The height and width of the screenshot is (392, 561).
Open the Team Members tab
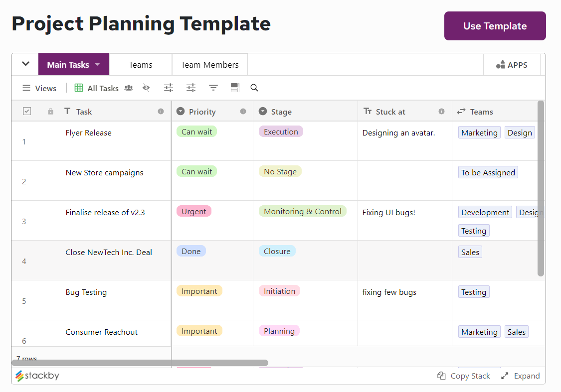209,64
